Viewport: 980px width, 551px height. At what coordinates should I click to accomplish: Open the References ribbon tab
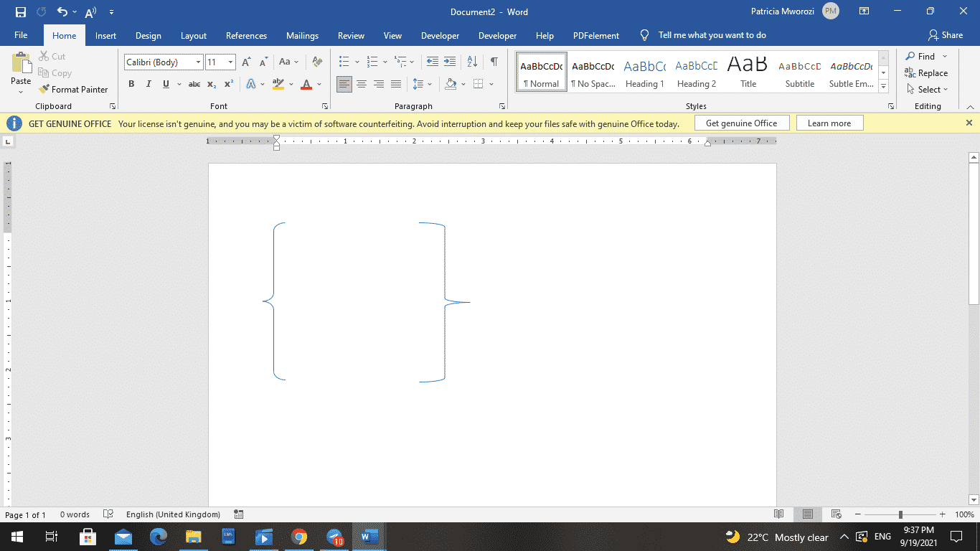[x=246, y=34]
